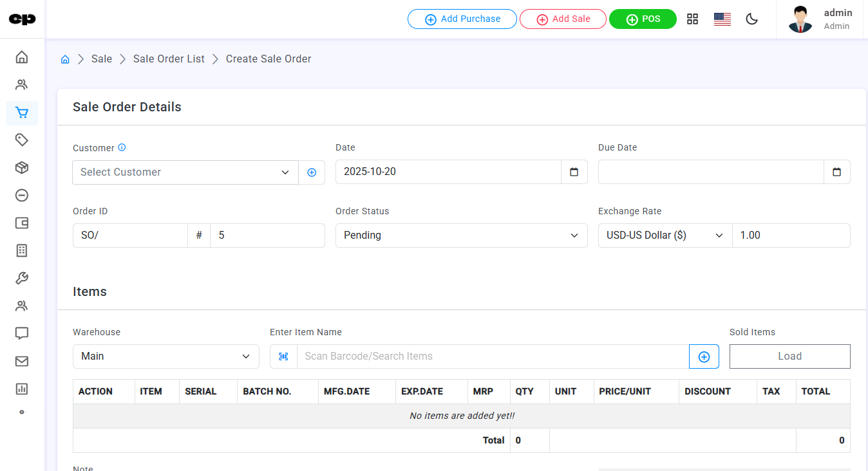868x471 pixels.
Task: Open the envelope mail sidebar icon
Action: 22,362
